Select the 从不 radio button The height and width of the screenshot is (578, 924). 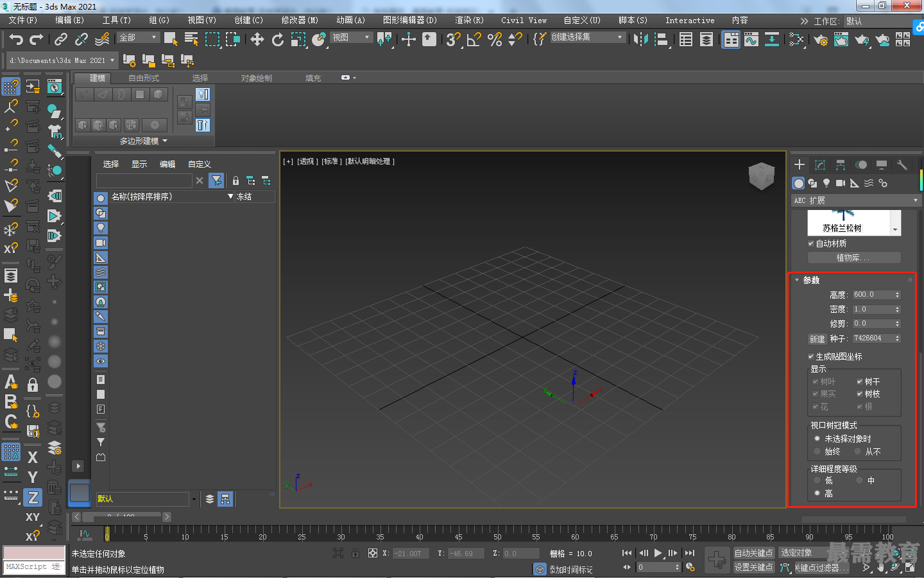[857, 451]
